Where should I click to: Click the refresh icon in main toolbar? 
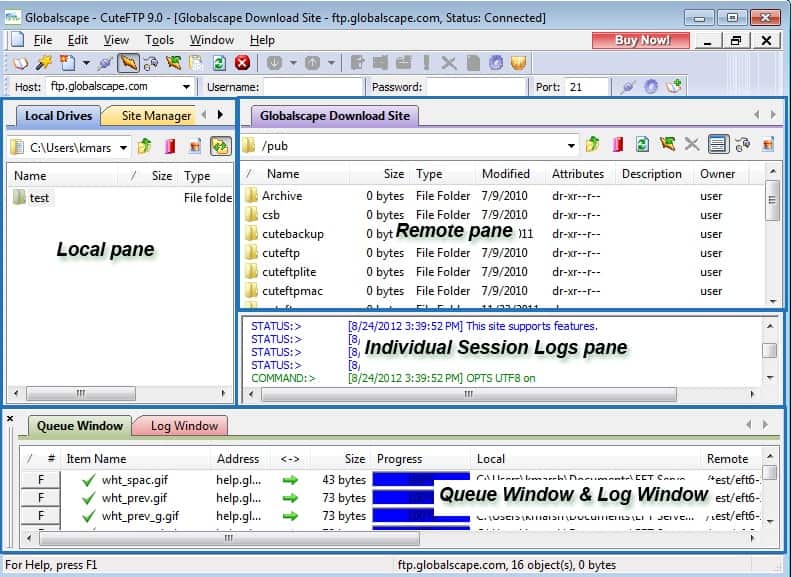[x=219, y=63]
